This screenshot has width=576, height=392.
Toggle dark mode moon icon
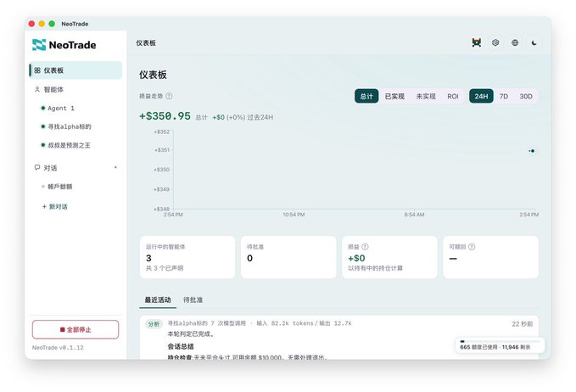[x=534, y=42]
